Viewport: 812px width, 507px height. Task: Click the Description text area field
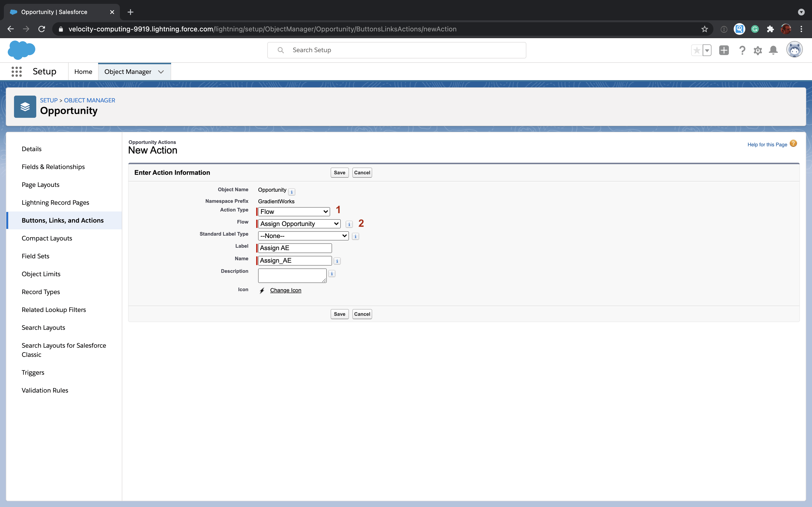292,275
